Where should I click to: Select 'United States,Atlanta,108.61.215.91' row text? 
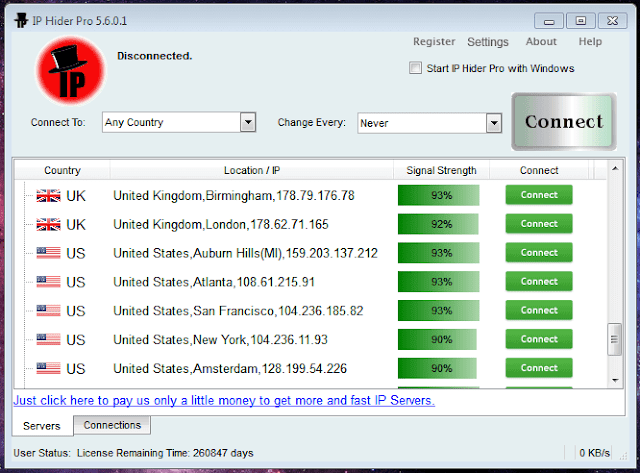pyautogui.click(x=214, y=282)
